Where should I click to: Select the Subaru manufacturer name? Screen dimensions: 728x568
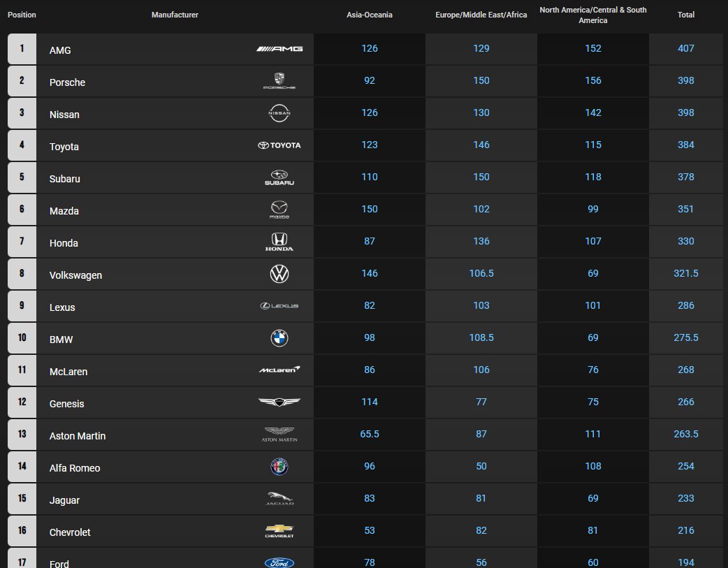[64, 179]
